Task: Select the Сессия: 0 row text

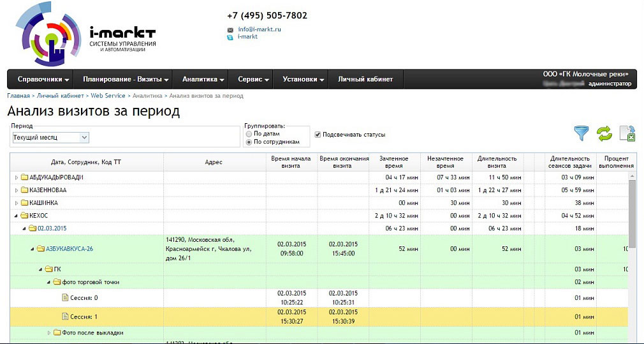Action: [84, 297]
